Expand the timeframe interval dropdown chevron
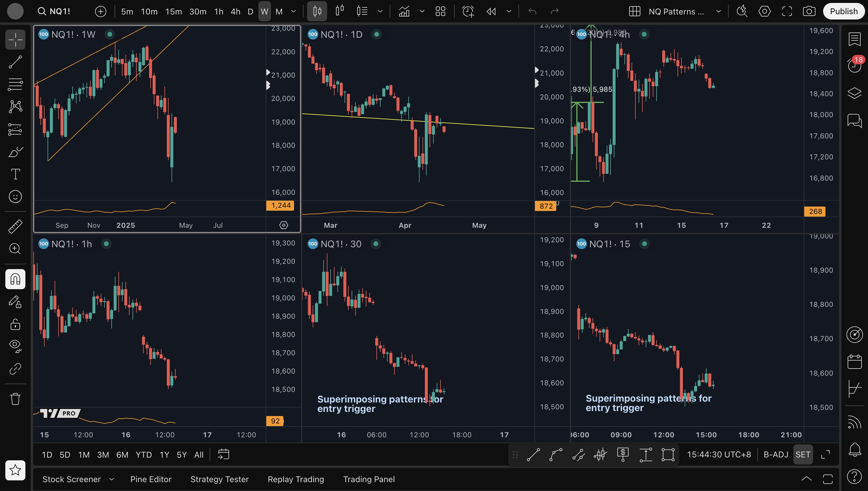Viewport: 868px width, 491px height. click(293, 12)
